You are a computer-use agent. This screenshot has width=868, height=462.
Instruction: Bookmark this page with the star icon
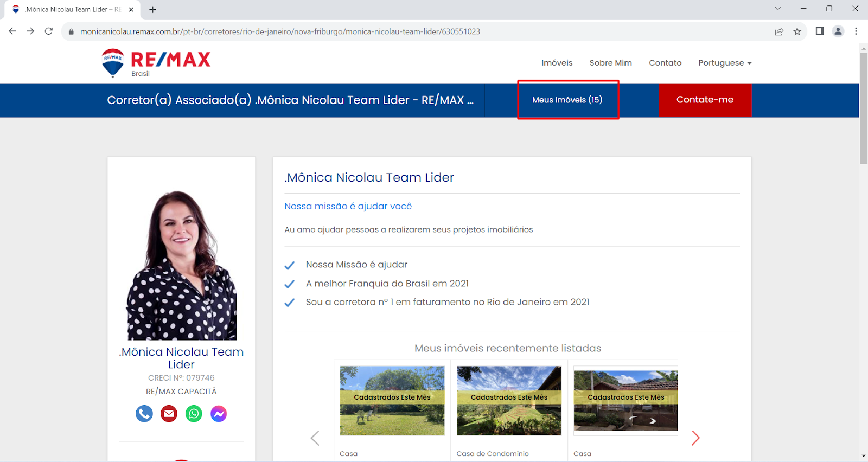pos(797,31)
